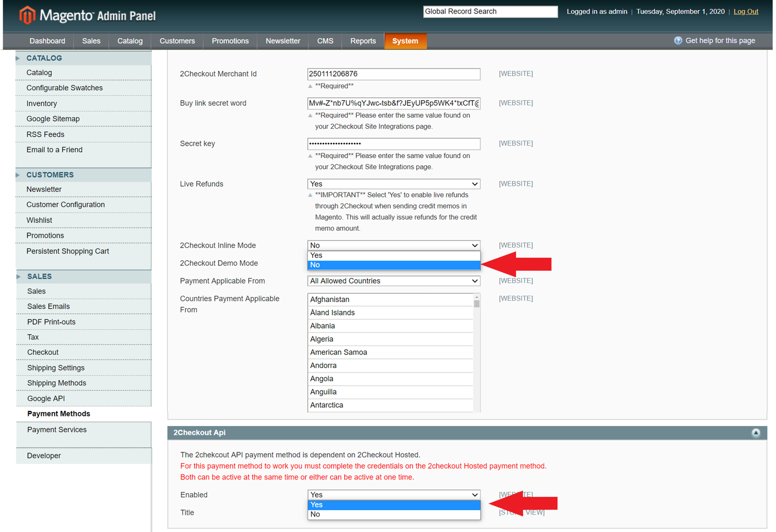Open Wishlist settings in the sidebar

[83, 221]
